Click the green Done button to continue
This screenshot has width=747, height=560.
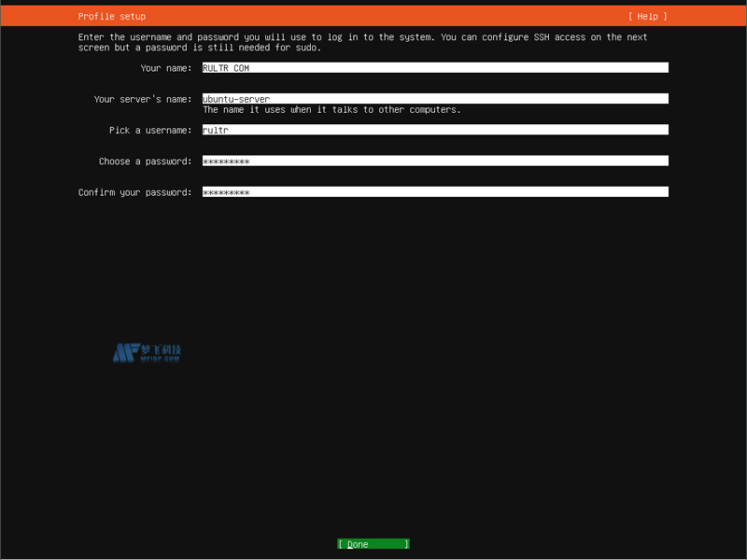373,543
